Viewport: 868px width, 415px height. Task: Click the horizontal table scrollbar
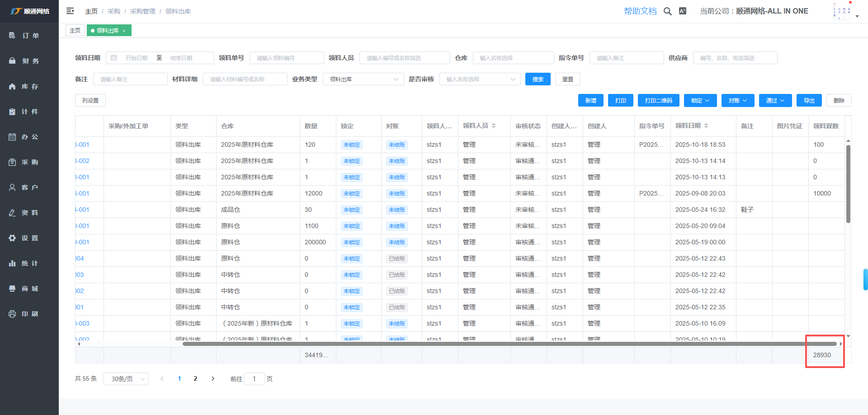pyautogui.click(x=509, y=344)
